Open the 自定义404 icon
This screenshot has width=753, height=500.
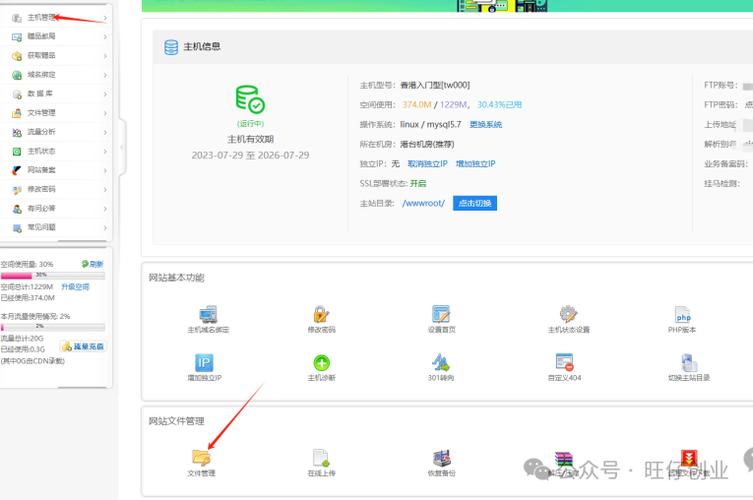coord(564,363)
